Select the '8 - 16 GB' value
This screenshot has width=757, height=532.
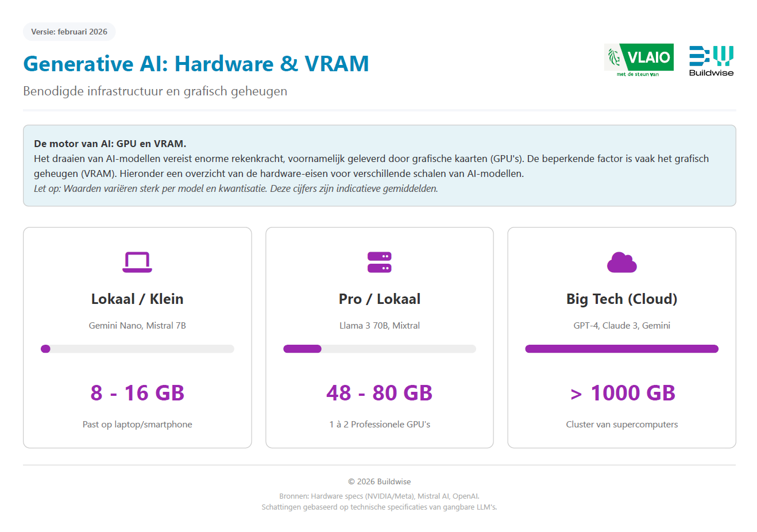click(x=137, y=393)
